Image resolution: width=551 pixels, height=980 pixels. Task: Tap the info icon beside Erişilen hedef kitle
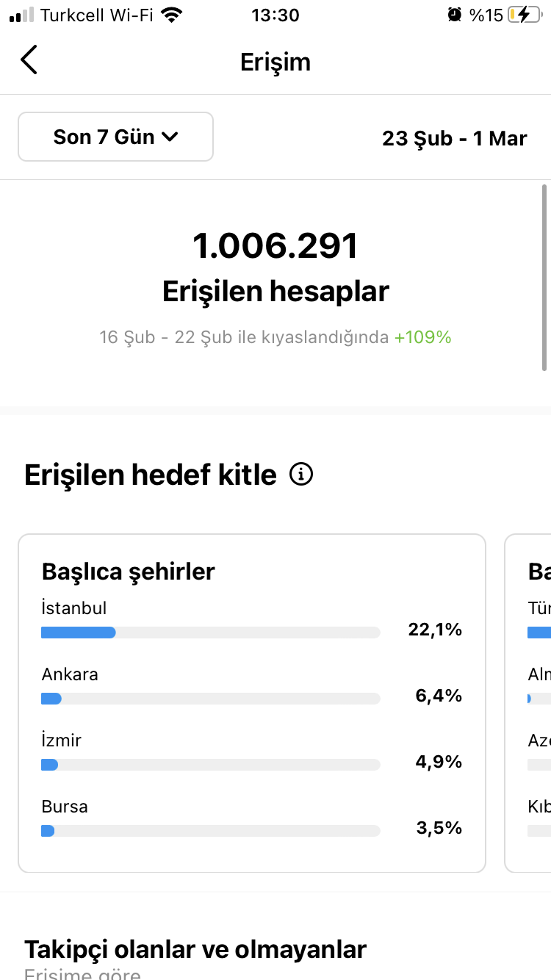tap(301, 475)
